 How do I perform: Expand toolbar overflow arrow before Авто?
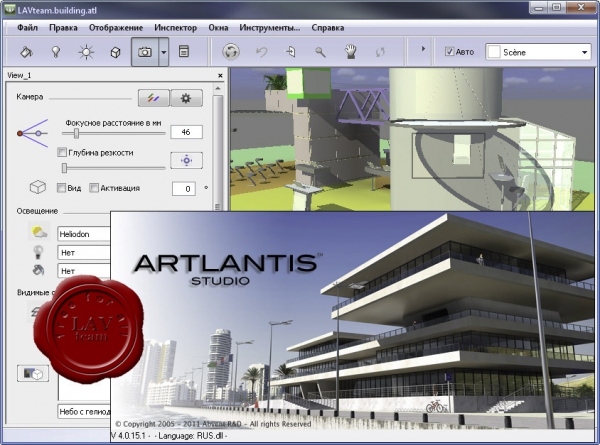[x=423, y=49]
